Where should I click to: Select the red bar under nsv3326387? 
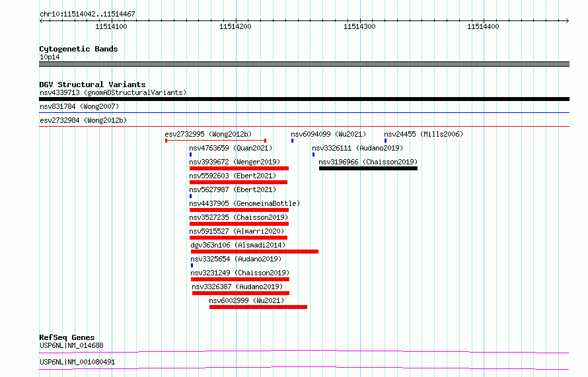click(240, 293)
